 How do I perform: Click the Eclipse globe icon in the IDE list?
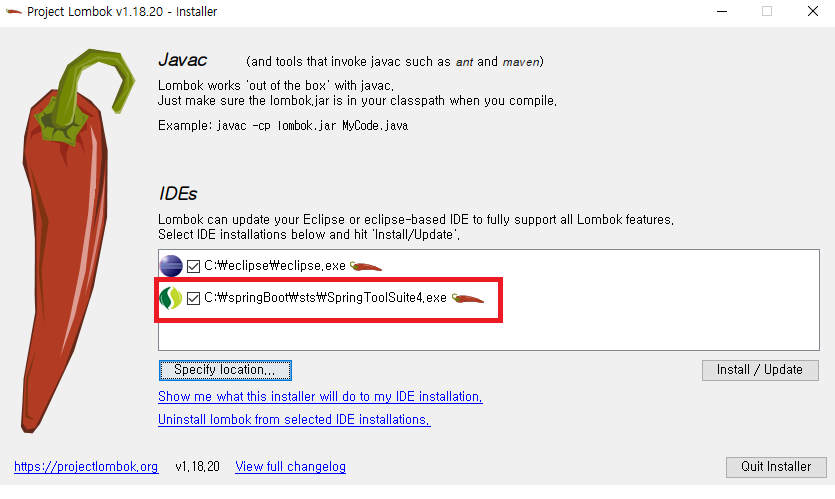pos(171,266)
